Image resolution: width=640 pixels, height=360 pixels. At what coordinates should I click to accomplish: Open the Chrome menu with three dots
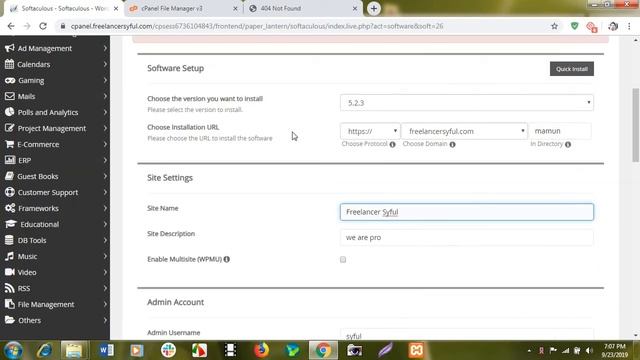(x=629, y=26)
